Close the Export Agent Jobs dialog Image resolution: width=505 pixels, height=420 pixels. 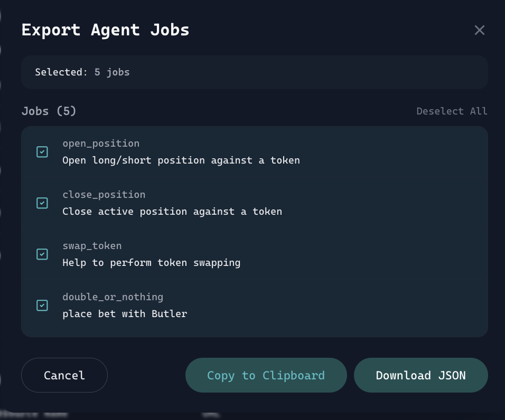click(x=479, y=30)
